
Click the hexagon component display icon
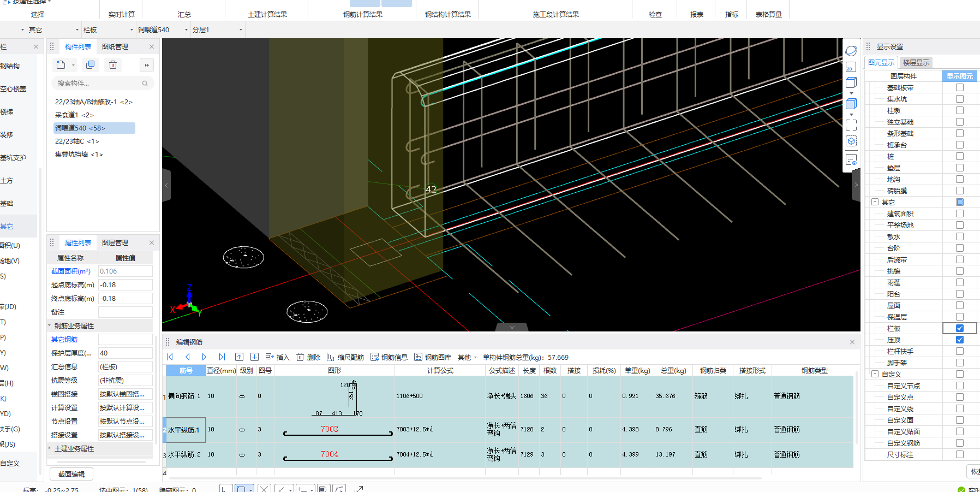(x=851, y=141)
